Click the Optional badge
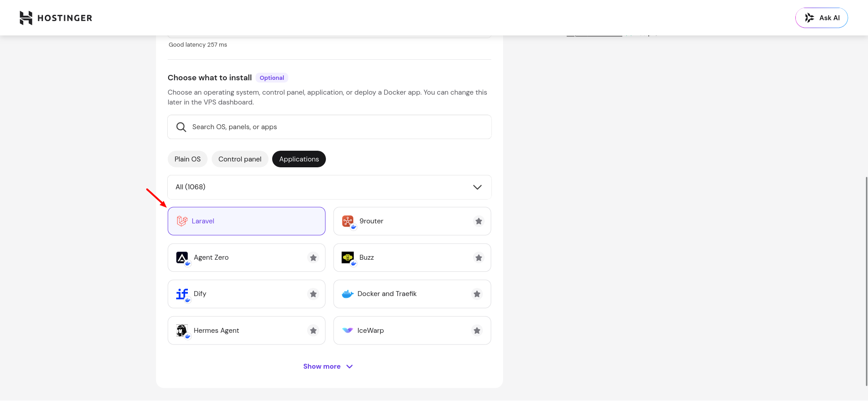 pos(272,78)
